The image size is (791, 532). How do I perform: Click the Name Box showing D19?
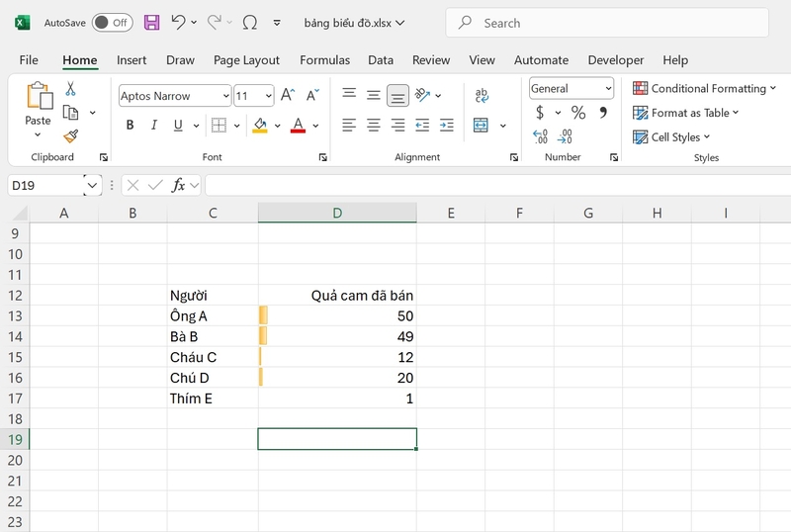coord(45,185)
